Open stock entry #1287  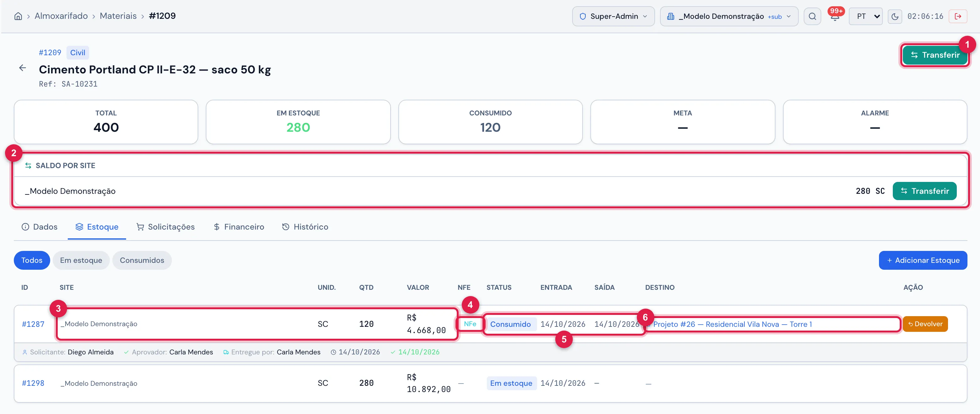click(x=33, y=324)
